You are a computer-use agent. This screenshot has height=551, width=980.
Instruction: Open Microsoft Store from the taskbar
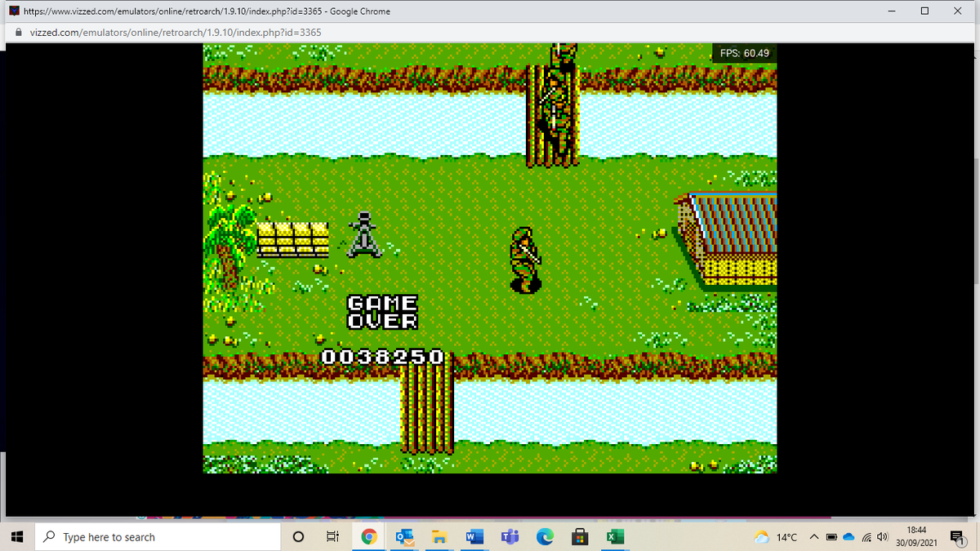[x=580, y=537]
